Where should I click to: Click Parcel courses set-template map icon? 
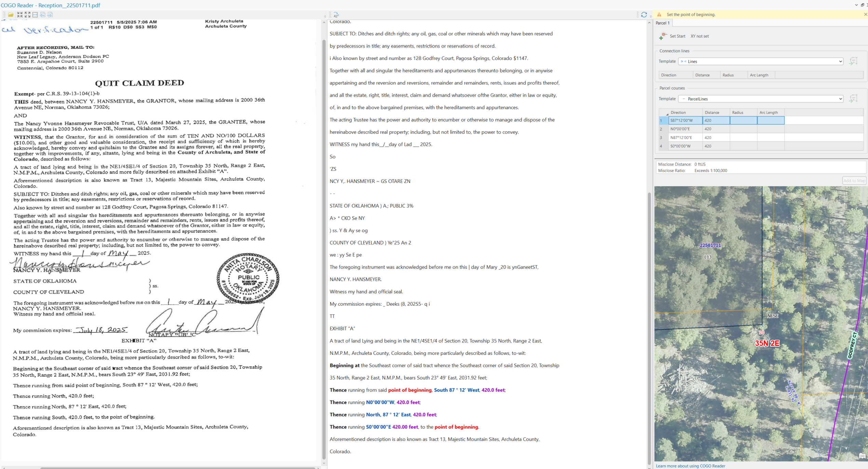click(x=853, y=98)
